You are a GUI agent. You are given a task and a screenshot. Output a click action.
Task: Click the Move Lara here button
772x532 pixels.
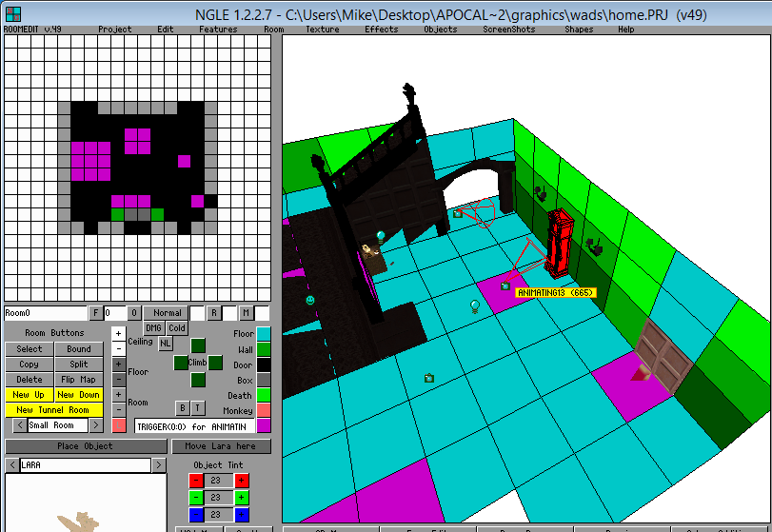pyautogui.click(x=221, y=446)
